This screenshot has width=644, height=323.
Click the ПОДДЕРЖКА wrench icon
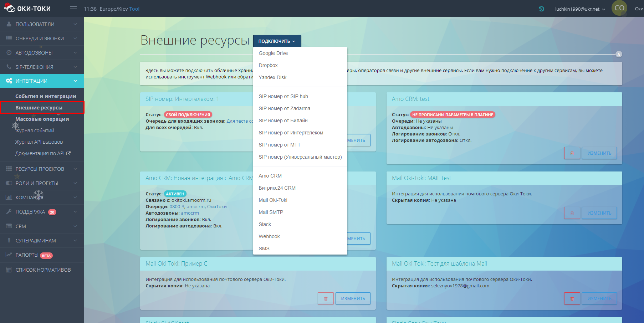9,212
